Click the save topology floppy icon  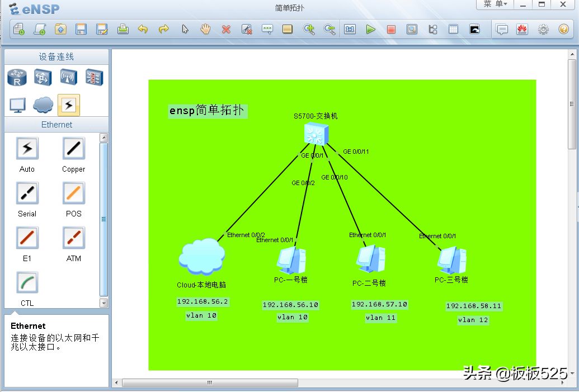(81, 29)
